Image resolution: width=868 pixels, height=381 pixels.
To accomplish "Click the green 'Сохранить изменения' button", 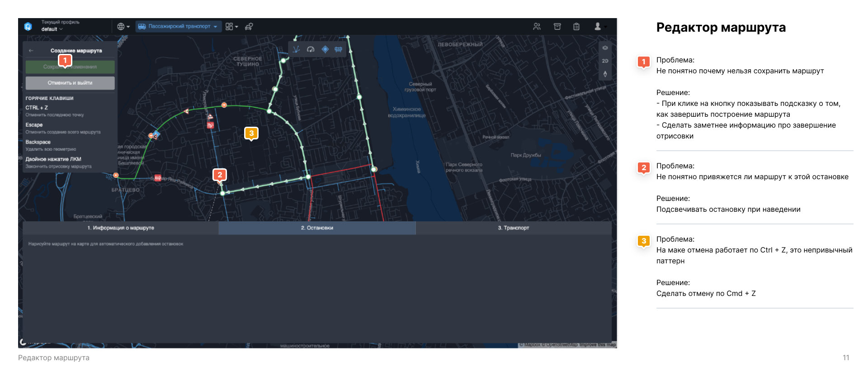I will [70, 67].
